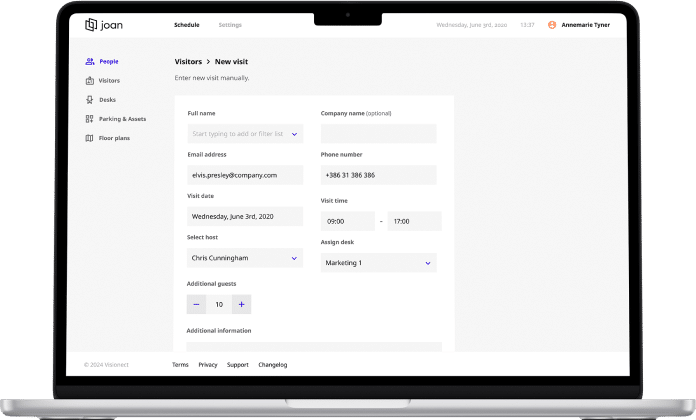Decrease additional guests with minus button

tap(197, 304)
